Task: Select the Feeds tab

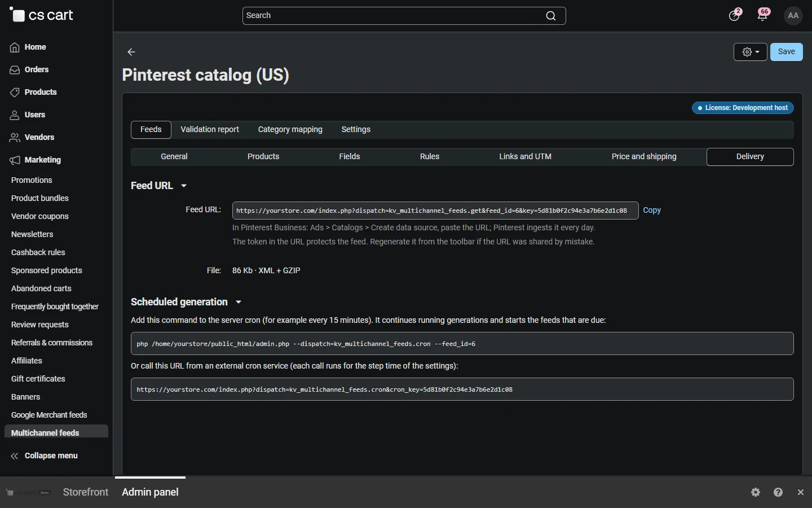Action: pyautogui.click(x=151, y=129)
